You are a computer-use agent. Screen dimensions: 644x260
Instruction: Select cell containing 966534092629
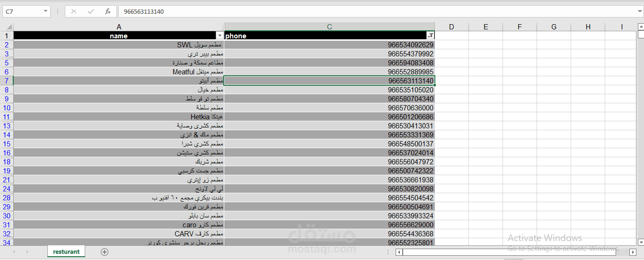[329, 45]
